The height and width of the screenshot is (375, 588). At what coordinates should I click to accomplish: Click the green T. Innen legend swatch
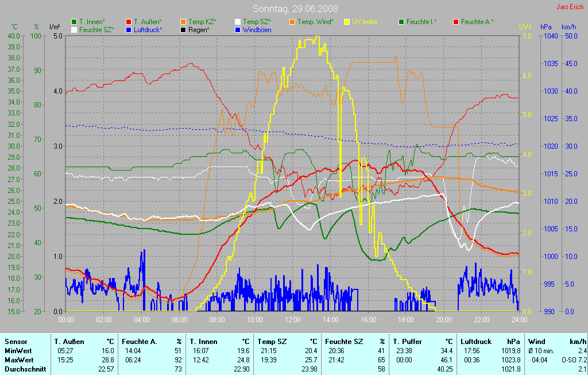tap(74, 22)
